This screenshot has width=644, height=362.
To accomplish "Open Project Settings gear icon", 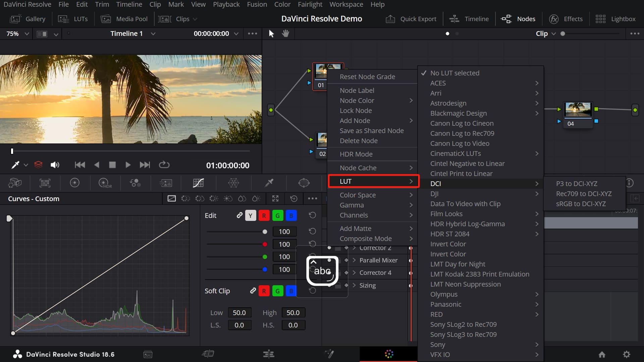I will 626,354.
